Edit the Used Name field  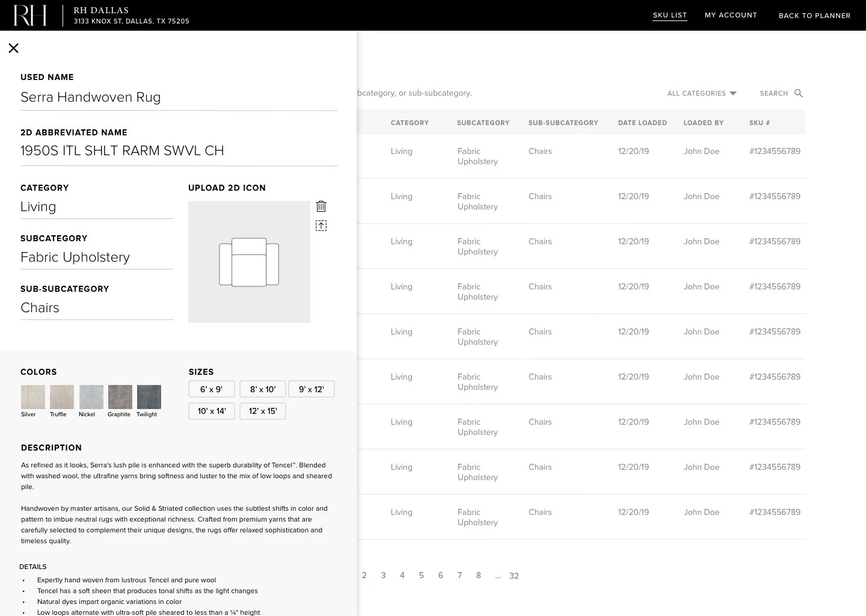tap(179, 97)
